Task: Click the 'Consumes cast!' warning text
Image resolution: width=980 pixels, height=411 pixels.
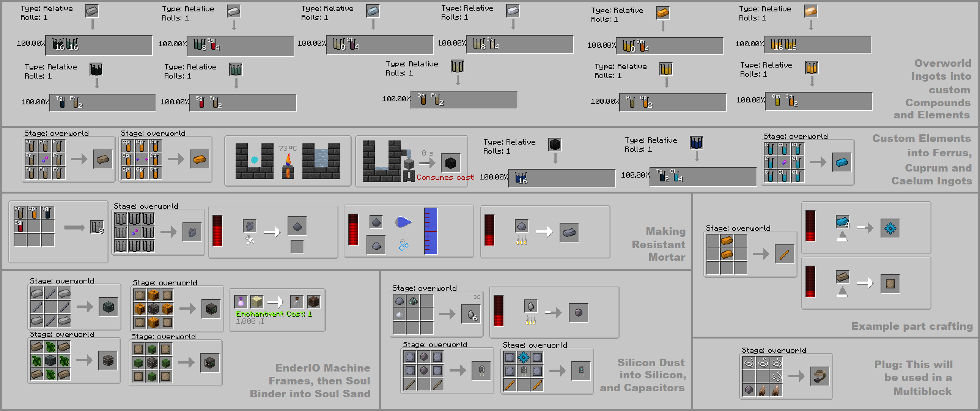Action: coord(445,177)
